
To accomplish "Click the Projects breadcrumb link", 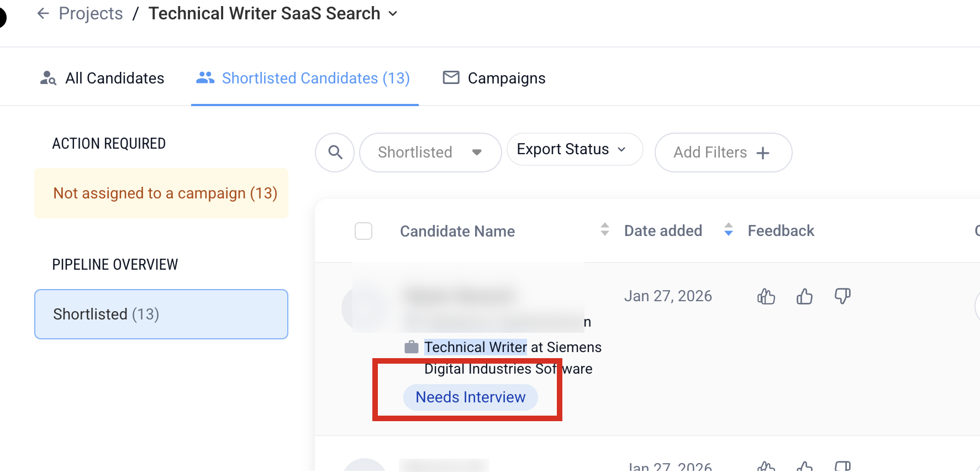I will tap(91, 13).
